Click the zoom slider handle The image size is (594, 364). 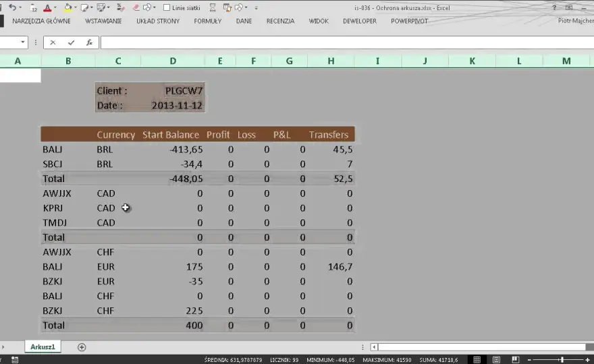[562, 360]
